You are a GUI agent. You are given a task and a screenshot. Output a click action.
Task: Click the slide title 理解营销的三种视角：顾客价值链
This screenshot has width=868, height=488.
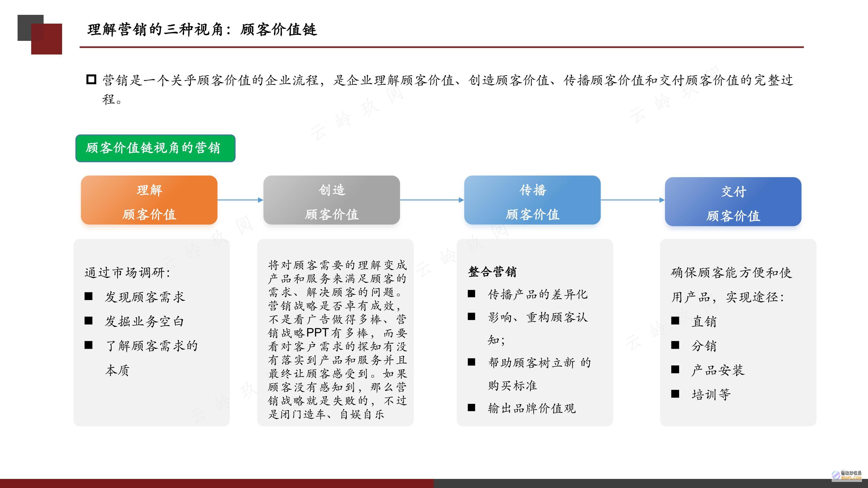(202, 30)
